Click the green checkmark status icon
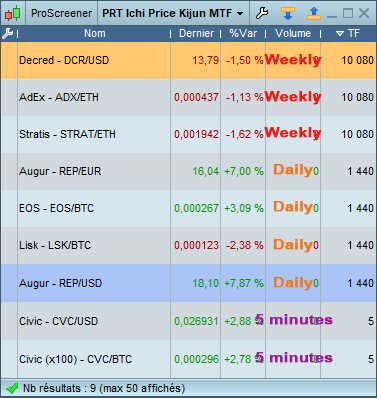 11,388
